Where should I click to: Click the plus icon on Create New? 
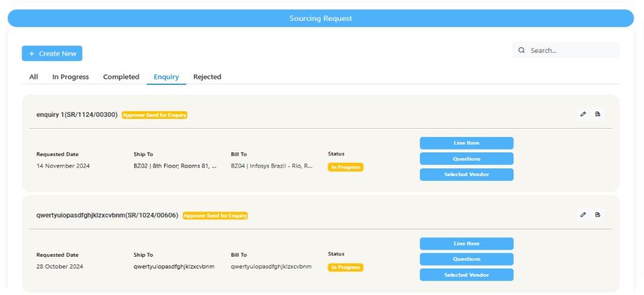pos(32,54)
